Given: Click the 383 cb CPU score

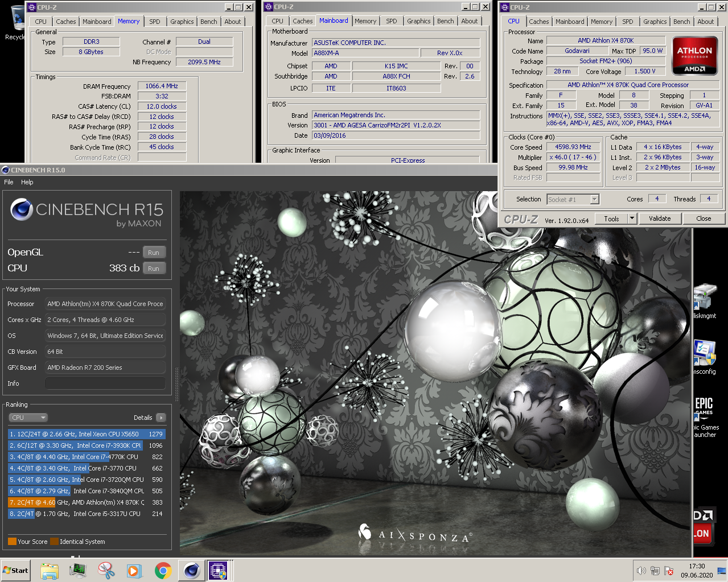Looking at the screenshot, I should [124, 269].
